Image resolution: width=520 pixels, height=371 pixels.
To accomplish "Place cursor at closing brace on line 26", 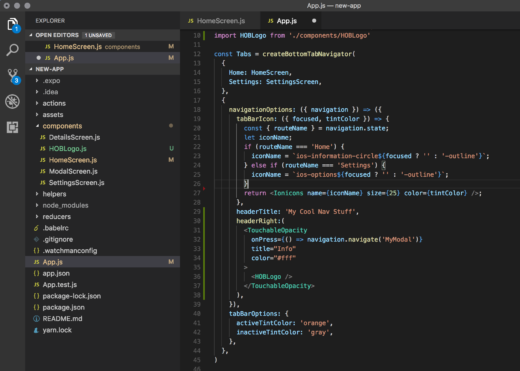I will point(246,184).
